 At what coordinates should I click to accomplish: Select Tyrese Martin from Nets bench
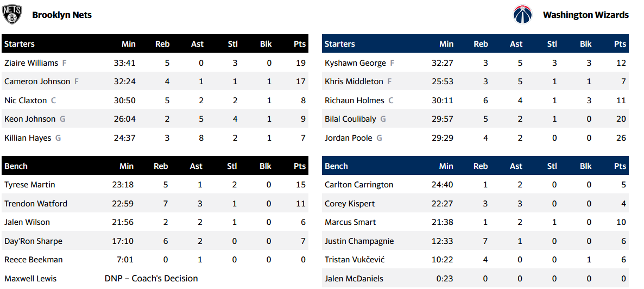point(30,185)
